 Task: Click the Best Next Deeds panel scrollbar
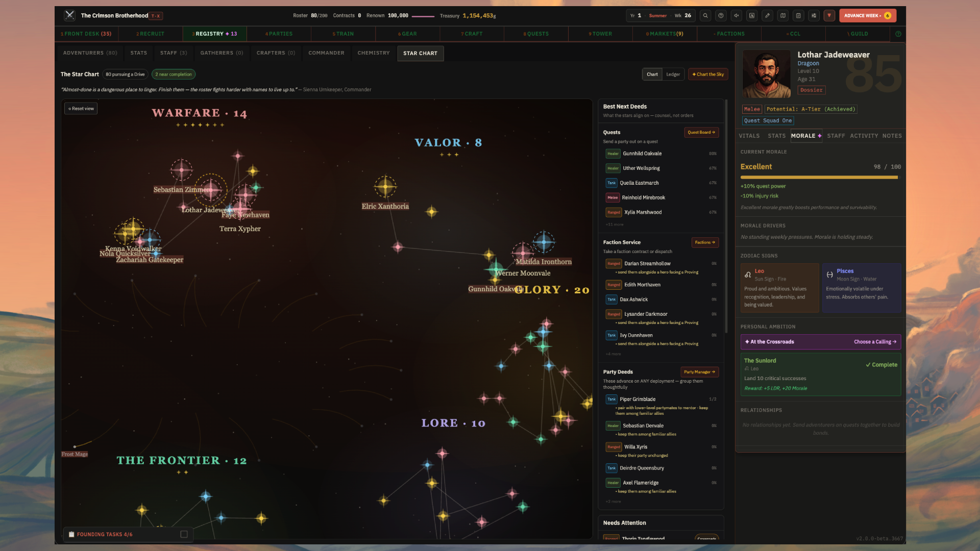point(726,217)
